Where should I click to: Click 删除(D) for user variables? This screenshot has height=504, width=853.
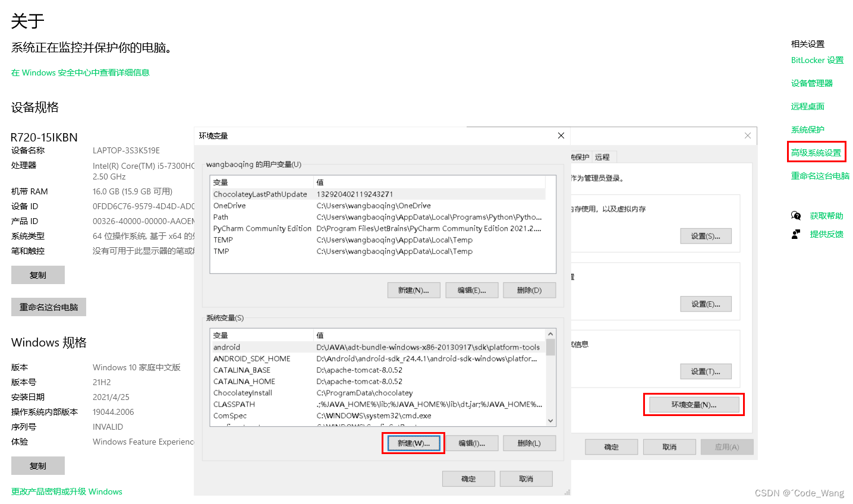click(x=529, y=290)
